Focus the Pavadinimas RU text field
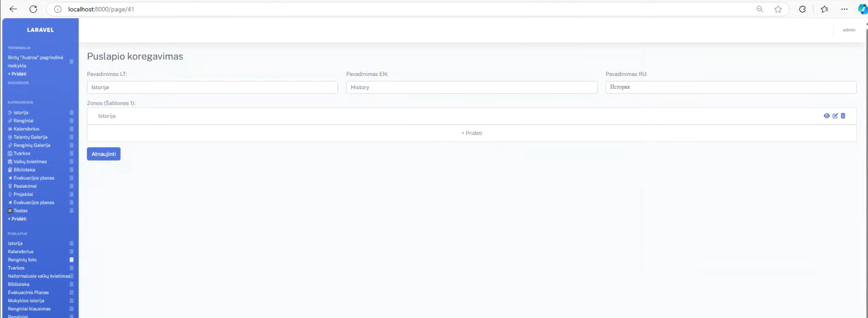The image size is (868, 318). click(731, 87)
